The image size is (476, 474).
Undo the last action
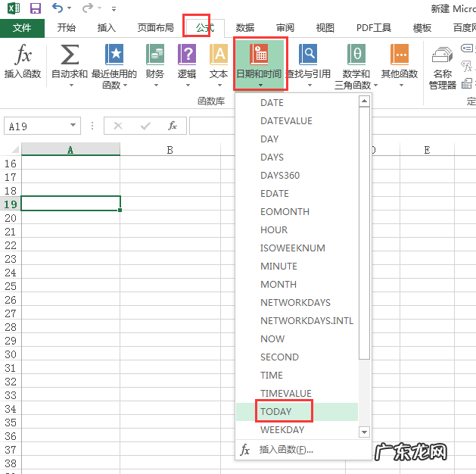tap(58, 8)
